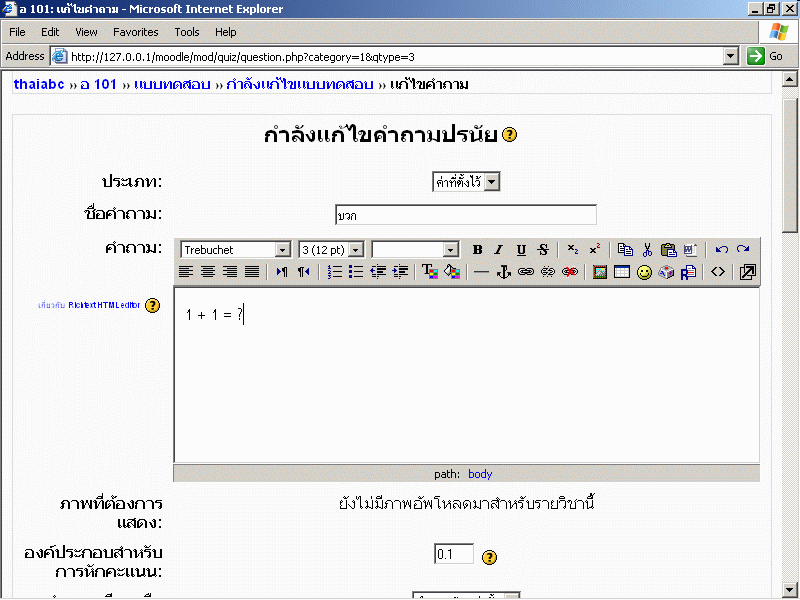Image resolution: width=800 pixels, height=600 pixels.
Task: Create a numbered ordered list
Action: 335,272
